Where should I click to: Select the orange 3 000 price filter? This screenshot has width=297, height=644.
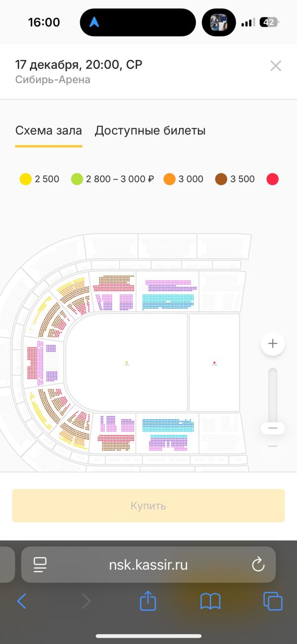tap(184, 179)
